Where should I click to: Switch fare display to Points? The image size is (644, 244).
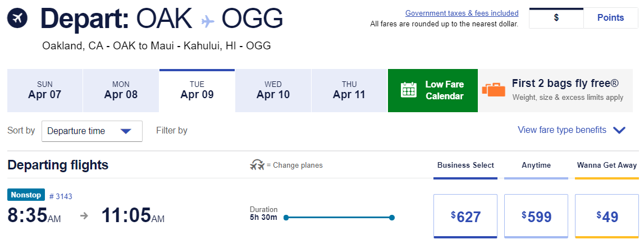click(x=610, y=17)
